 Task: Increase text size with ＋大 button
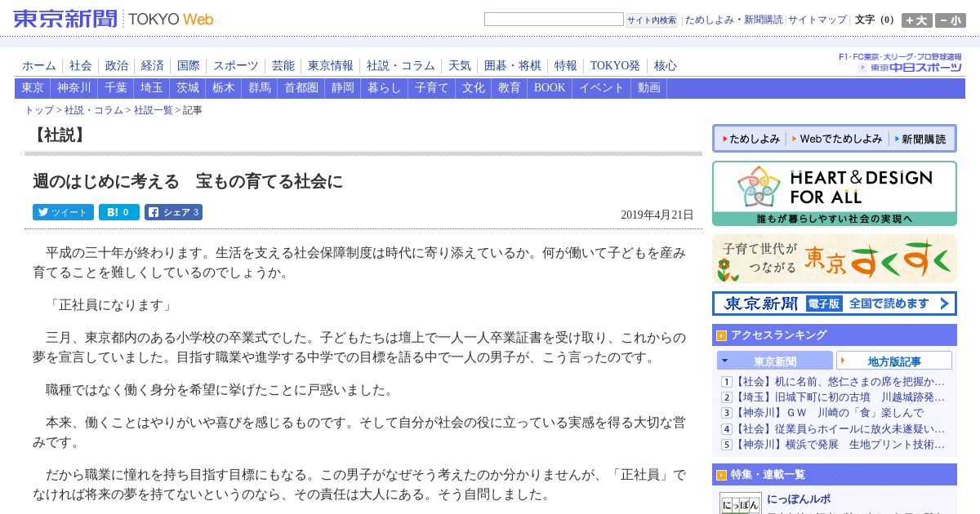[916, 20]
